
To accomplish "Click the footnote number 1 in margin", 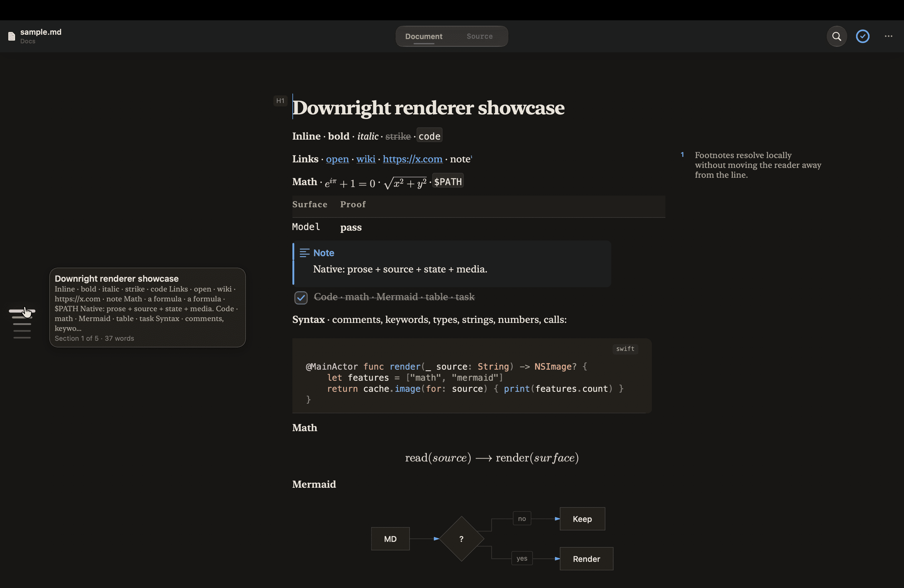I will pos(682,155).
